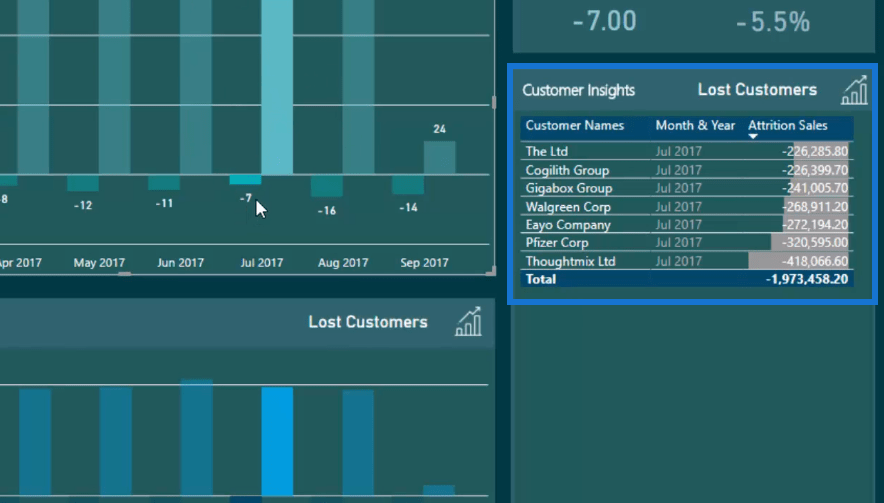This screenshot has height=503, width=884.
Task: Click the bottom-right corner handle of the upper chart
Action: coord(492,272)
